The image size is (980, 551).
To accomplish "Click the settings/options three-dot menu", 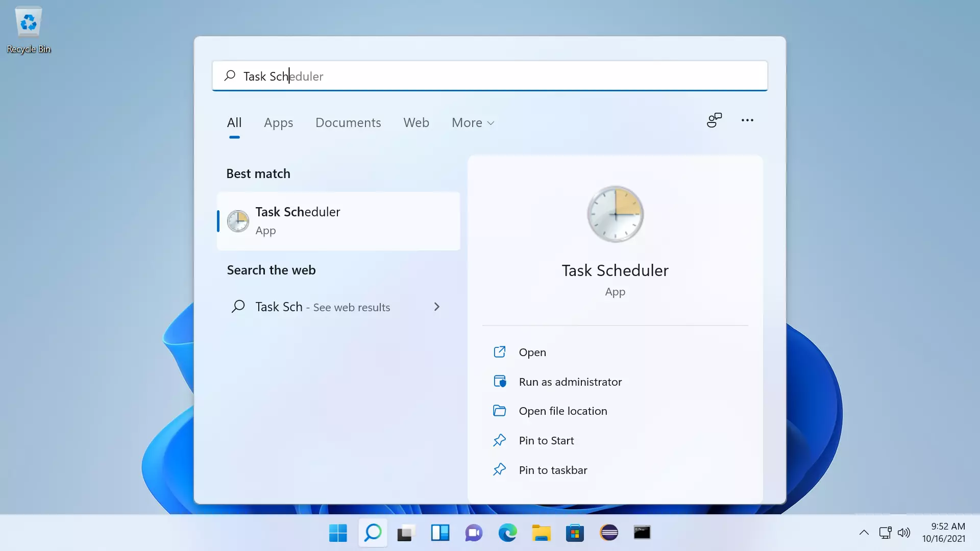I will (x=747, y=121).
